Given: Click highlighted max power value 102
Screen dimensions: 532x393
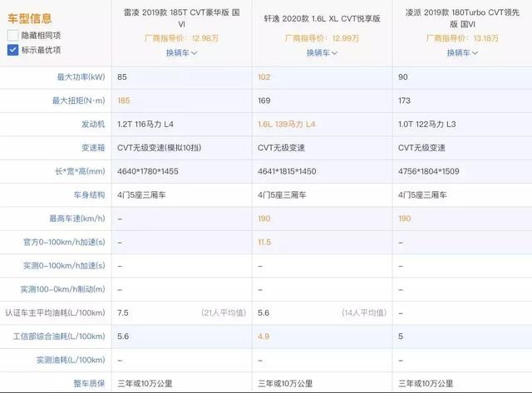Looking at the screenshot, I should pyautogui.click(x=264, y=77).
